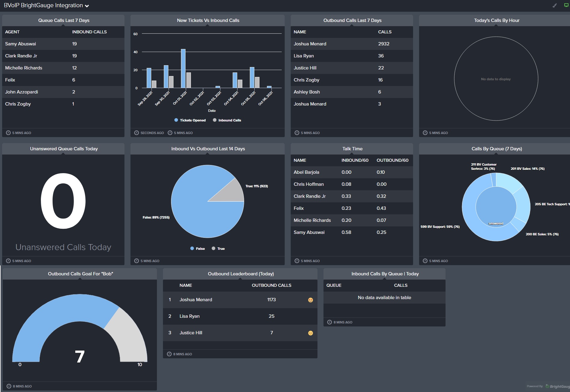Click the 5 MINS AGO clock icon under New Tickets chart
The height and width of the screenshot is (392, 570).
[170, 133]
